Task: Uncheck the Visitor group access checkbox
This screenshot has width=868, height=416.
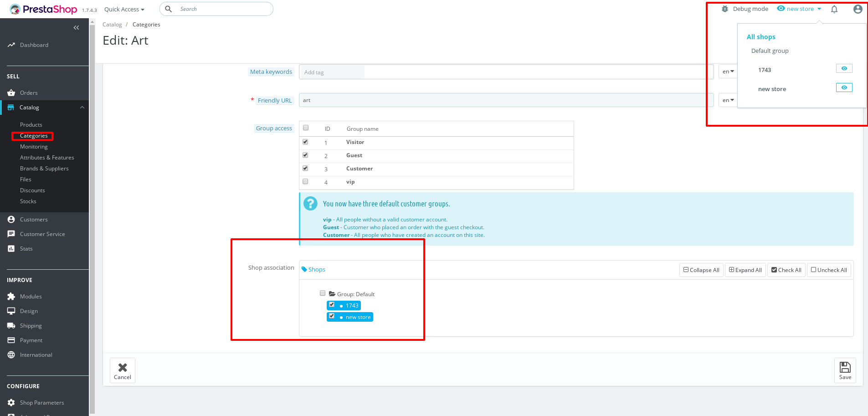Action: point(305,142)
